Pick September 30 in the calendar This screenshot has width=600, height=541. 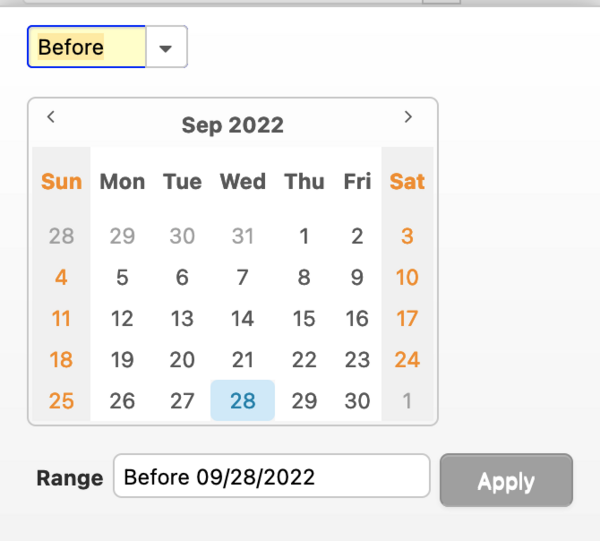pos(357,401)
